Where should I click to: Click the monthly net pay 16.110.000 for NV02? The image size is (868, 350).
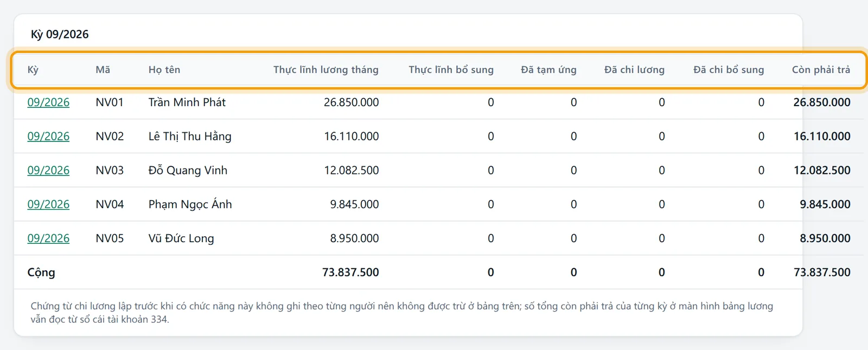(x=352, y=137)
